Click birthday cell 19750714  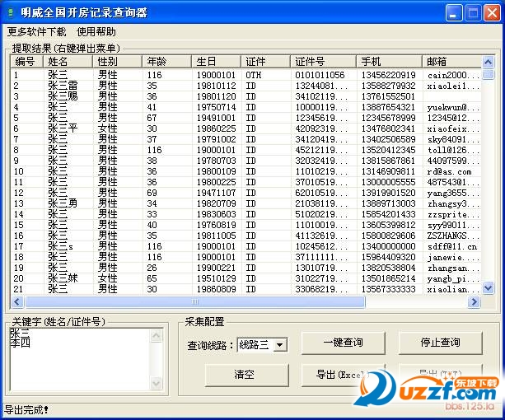click(217, 107)
